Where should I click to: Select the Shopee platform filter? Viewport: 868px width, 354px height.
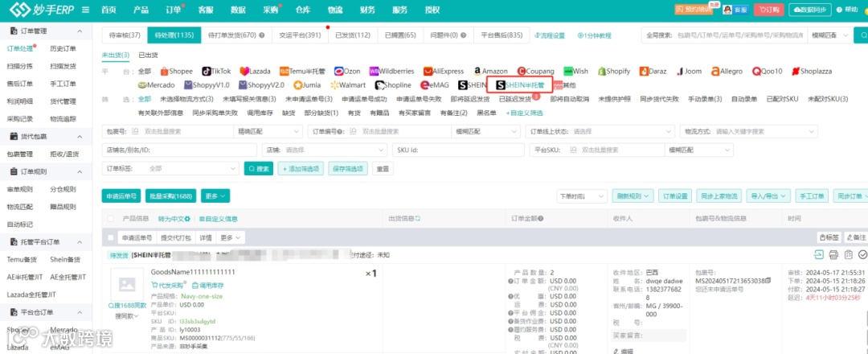[x=177, y=71]
